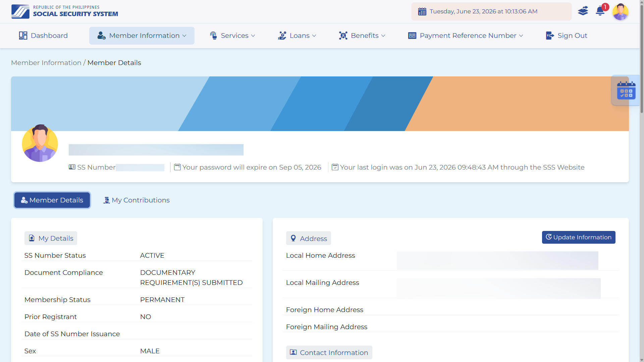
Task: Click the password expiry calendar icon
Action: (177, 167)
